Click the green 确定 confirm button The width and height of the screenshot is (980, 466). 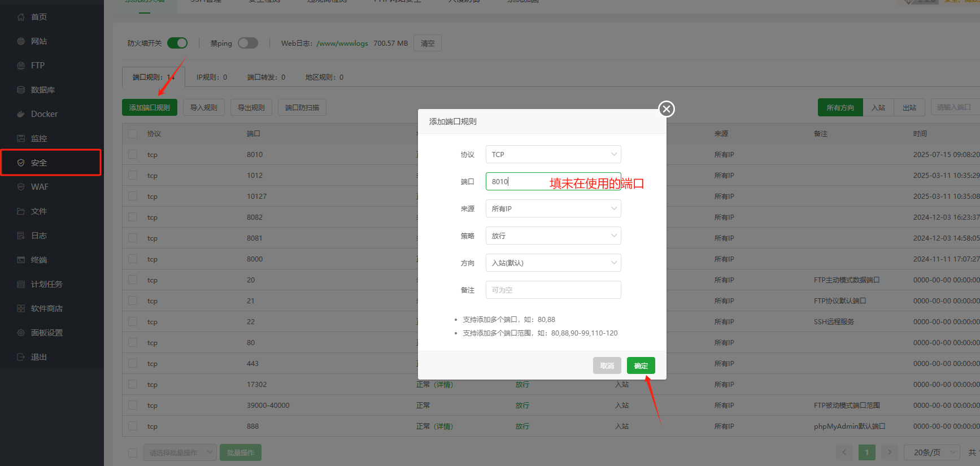pyautogui.click(x=641, y=365)
